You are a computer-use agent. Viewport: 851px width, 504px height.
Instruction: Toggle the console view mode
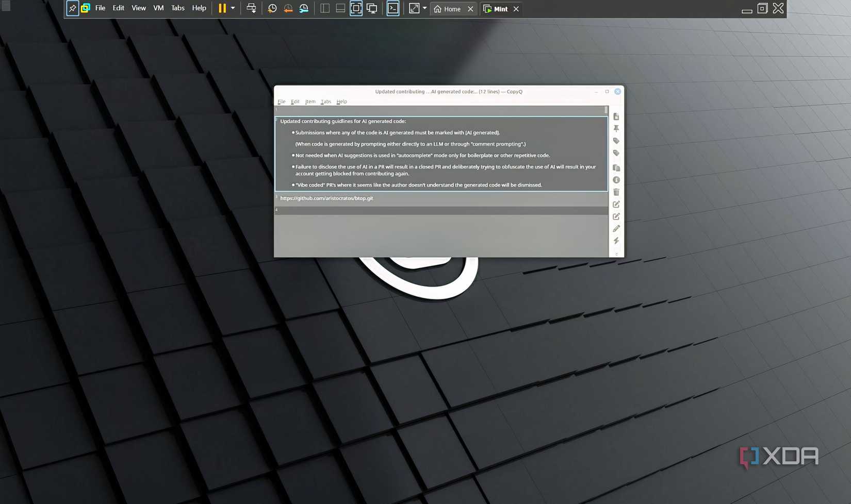[393, 8]
